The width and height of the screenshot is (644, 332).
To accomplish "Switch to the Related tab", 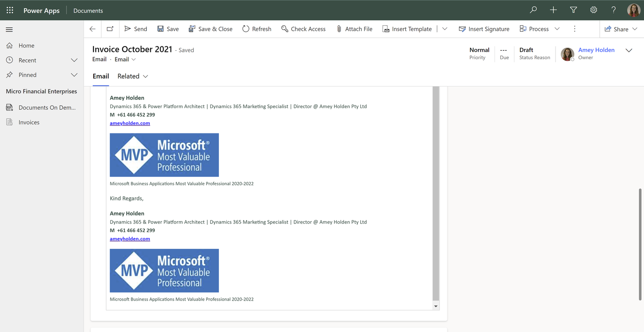I will (128, 76).
